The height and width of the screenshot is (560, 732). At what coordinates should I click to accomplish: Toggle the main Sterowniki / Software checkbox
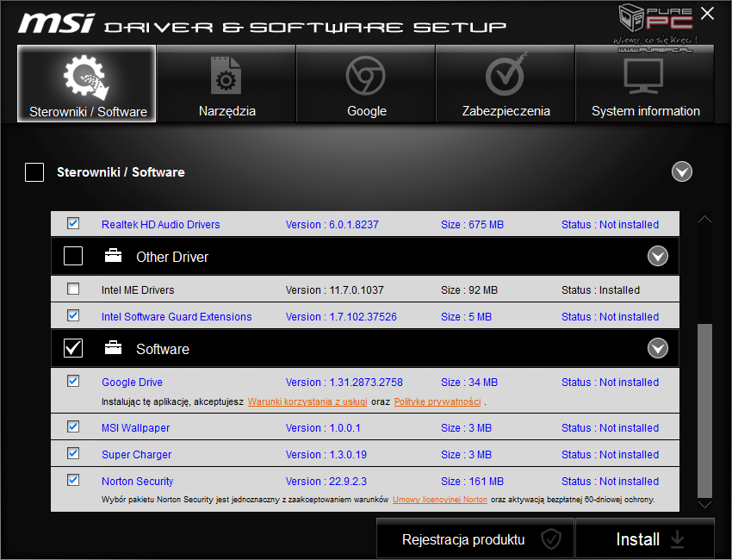34,171
